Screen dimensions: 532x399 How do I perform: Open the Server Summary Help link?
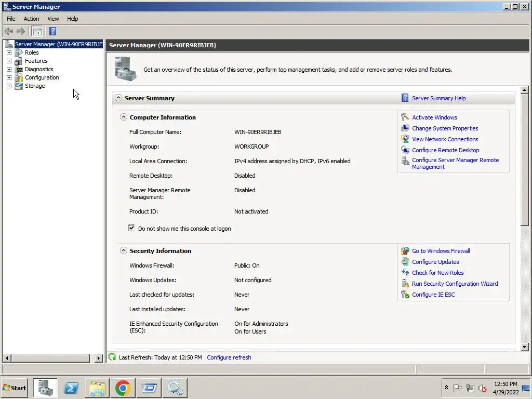click(x=438, y=98)
